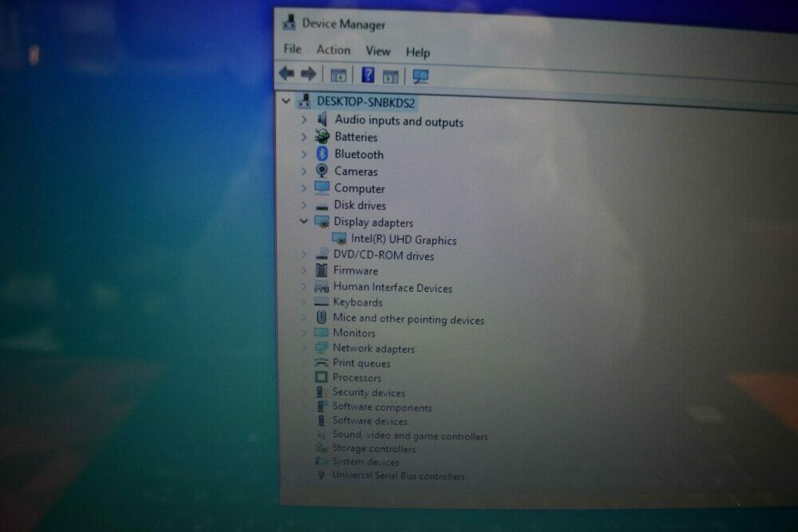This screenshot has width=798, height=532.
Task: Click the Intel(R) UHD Graphics device icon
Action: (x=339, y=238)
